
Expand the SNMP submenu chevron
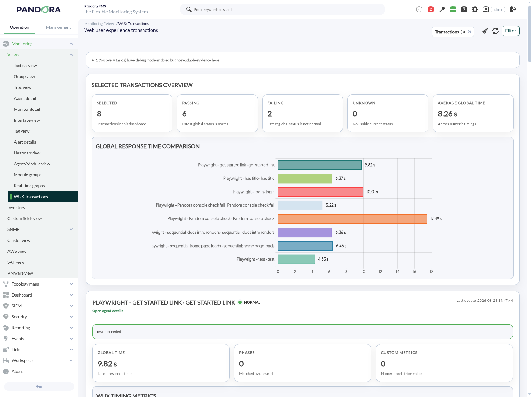71,229
